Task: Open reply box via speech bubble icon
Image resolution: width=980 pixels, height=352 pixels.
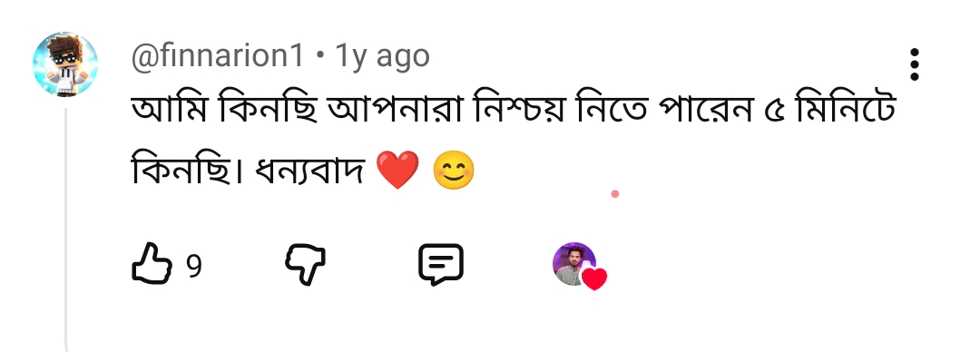Action: click(441, 265)
